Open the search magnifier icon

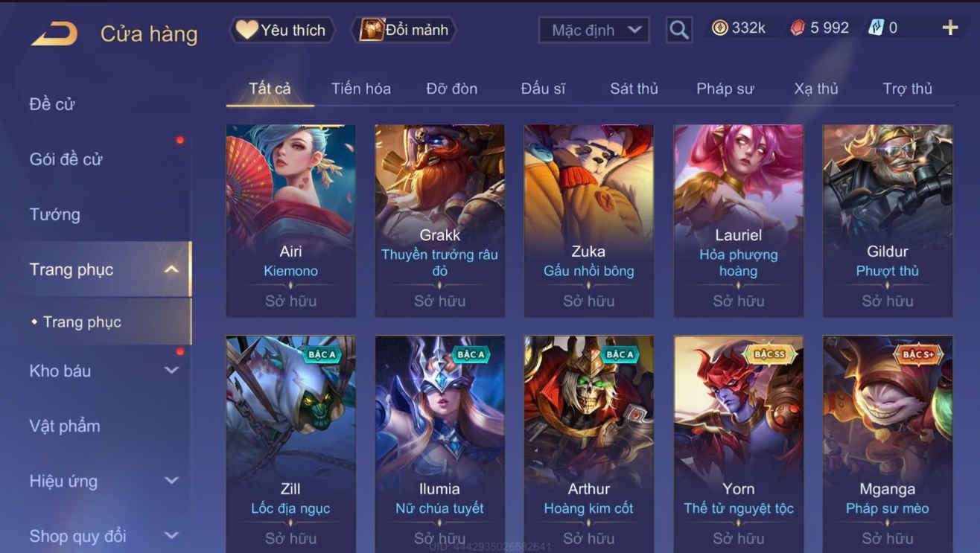678,30
